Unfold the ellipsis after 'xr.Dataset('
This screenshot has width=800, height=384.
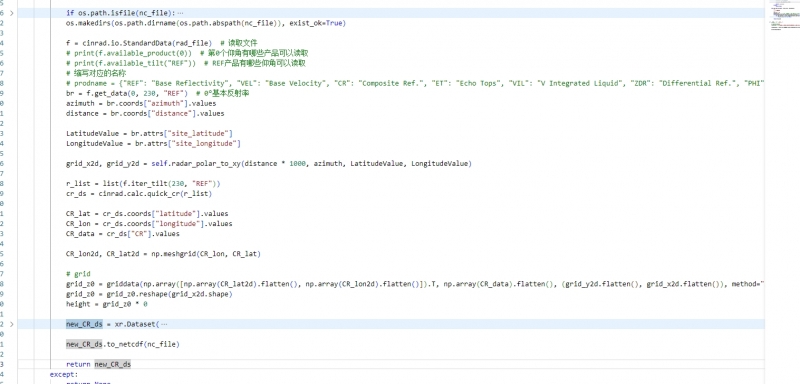pos(163,324)
